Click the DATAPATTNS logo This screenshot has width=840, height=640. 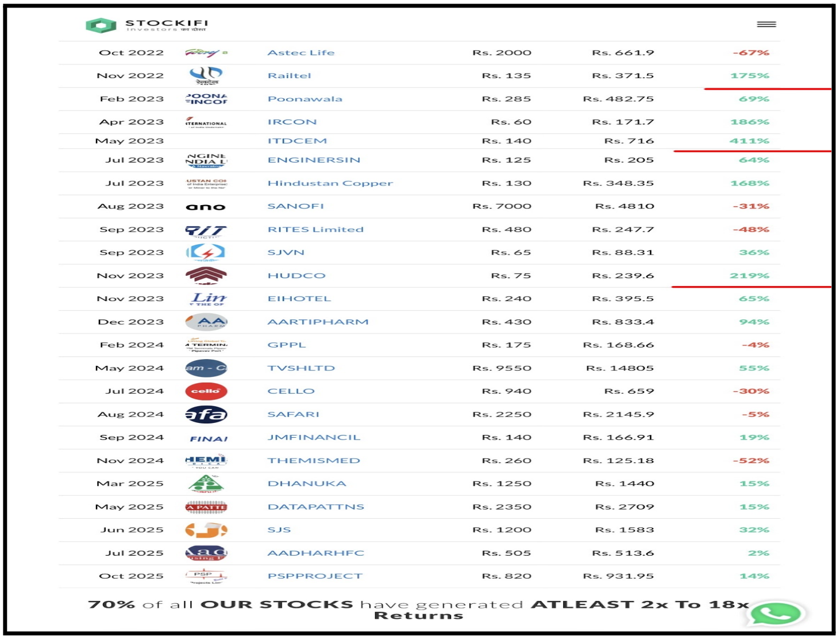[x=206, y=507]
